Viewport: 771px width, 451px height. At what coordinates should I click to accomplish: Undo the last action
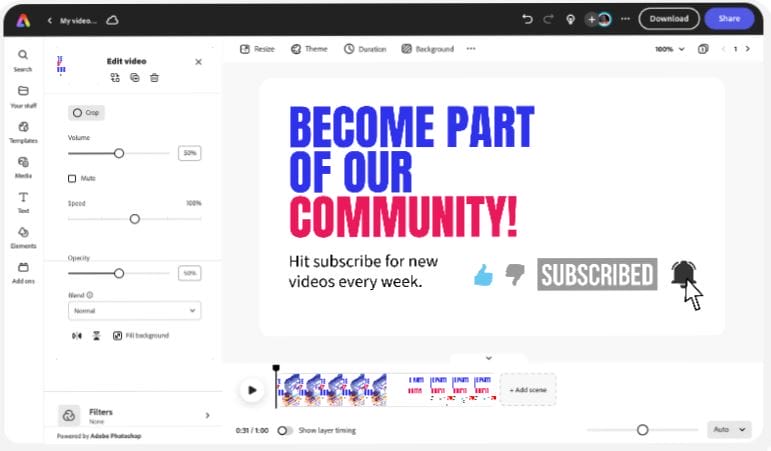[527, 19]
